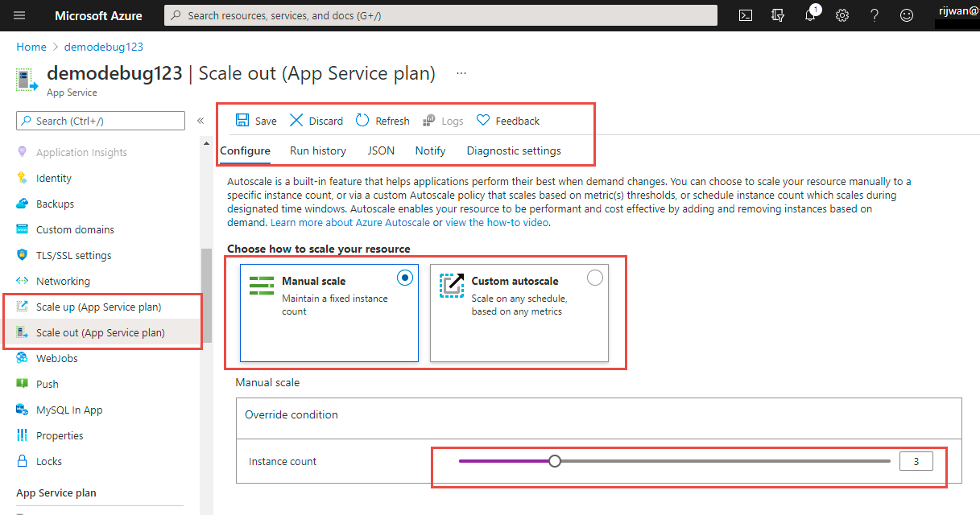Expand the page actions ellipsis menu

[x=461, y=72]
